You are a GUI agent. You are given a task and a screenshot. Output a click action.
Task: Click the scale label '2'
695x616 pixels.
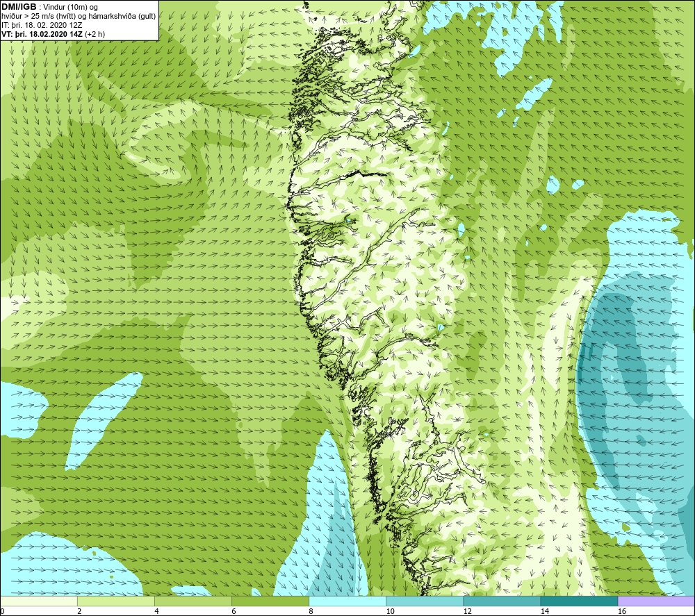point(79,612)
